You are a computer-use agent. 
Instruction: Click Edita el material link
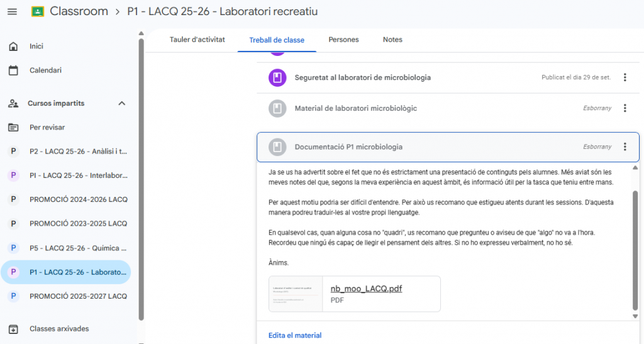coord(294,335)
